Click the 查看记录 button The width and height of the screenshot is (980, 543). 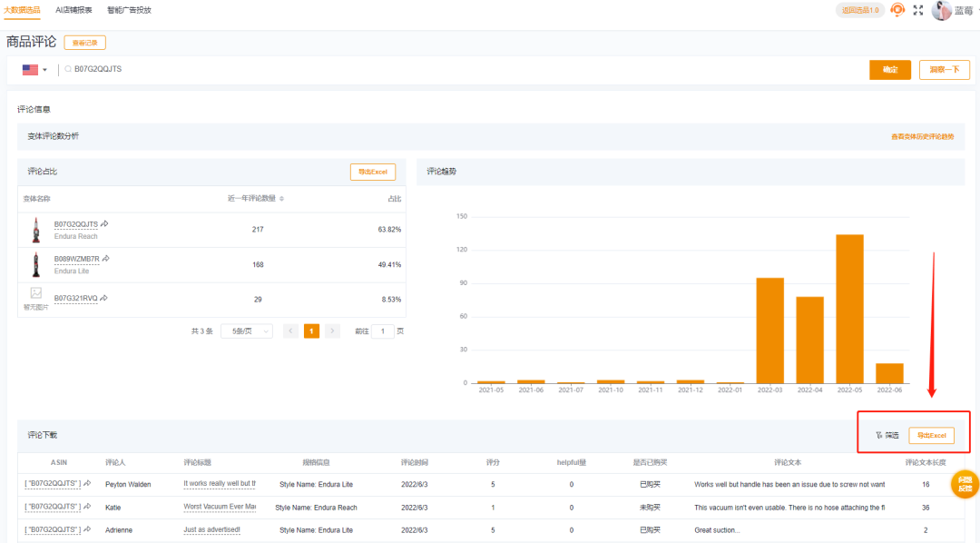tap(85, 43)
